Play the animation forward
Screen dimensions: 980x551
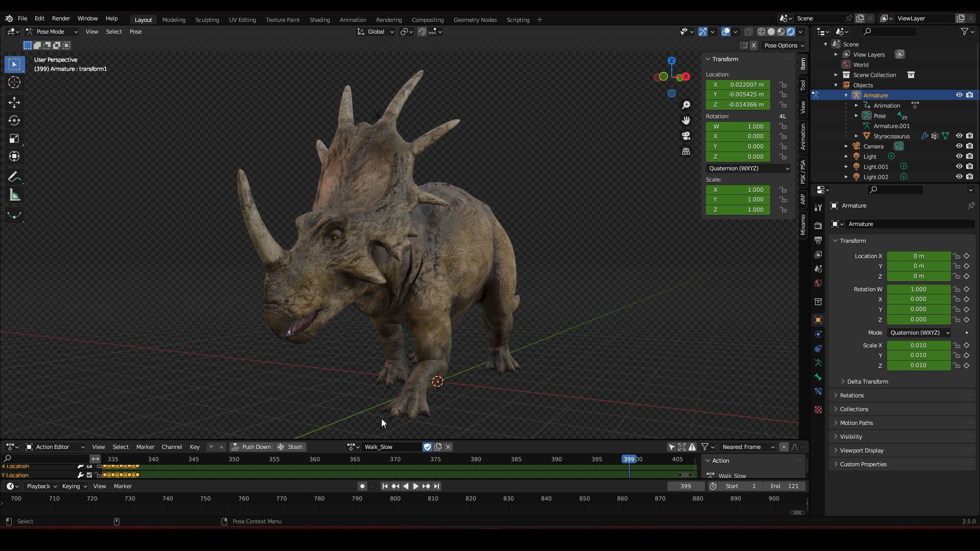(x=416, y=486)
